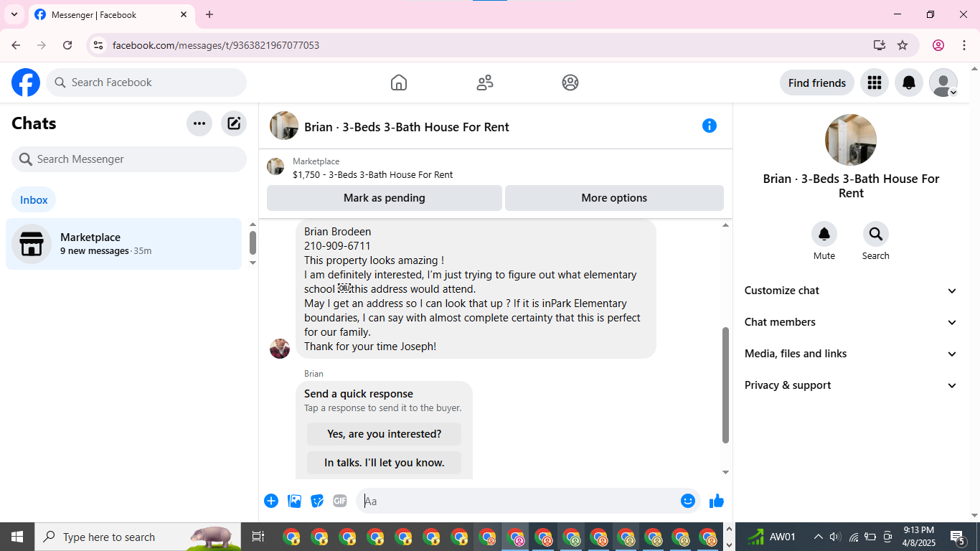The height and width of the screenshot is (551, 980).
Task: Open Facebook notifications bell
Action: pos(908,83)
